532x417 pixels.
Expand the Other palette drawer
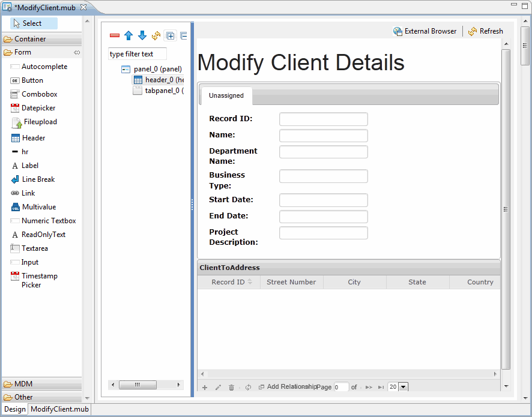coord(42,397)
